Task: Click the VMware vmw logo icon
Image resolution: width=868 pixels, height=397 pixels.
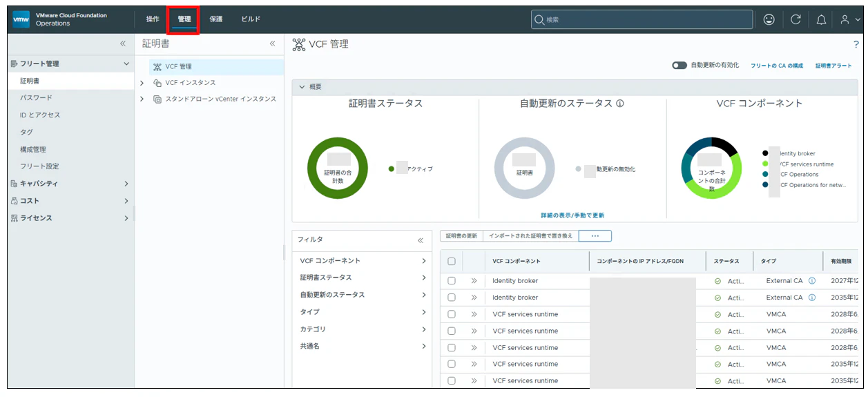Action: click(20, 19)
